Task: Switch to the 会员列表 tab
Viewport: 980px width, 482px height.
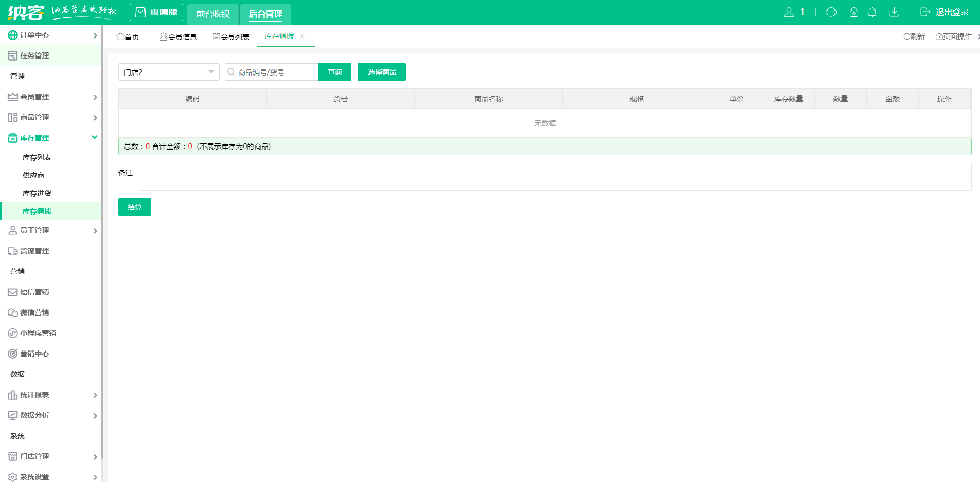Action: pyautogui.click(x=231, y=36)
